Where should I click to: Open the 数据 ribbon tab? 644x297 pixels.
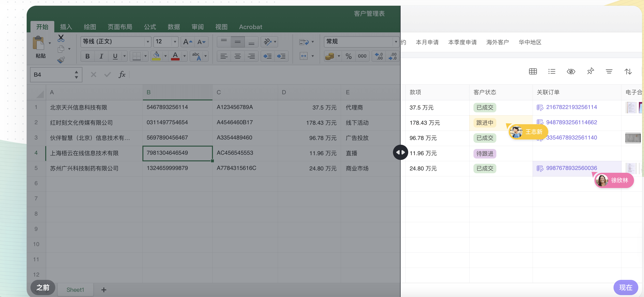174,27
